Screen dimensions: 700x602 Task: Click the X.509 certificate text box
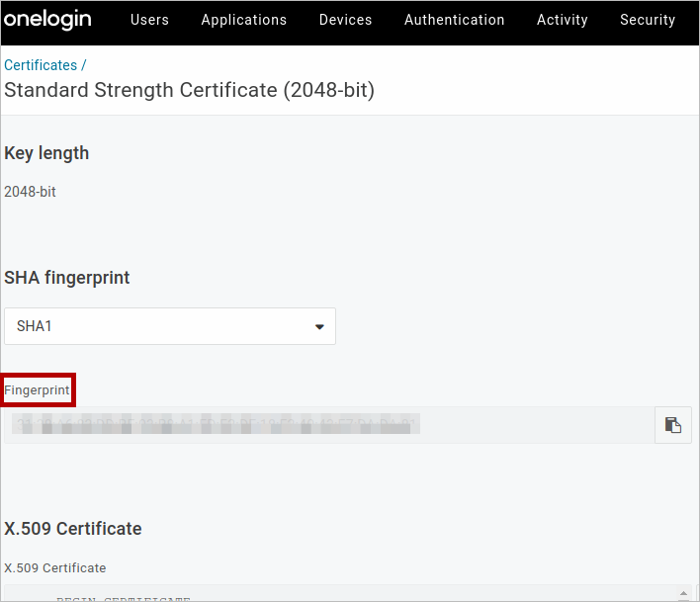coord(336,593)
